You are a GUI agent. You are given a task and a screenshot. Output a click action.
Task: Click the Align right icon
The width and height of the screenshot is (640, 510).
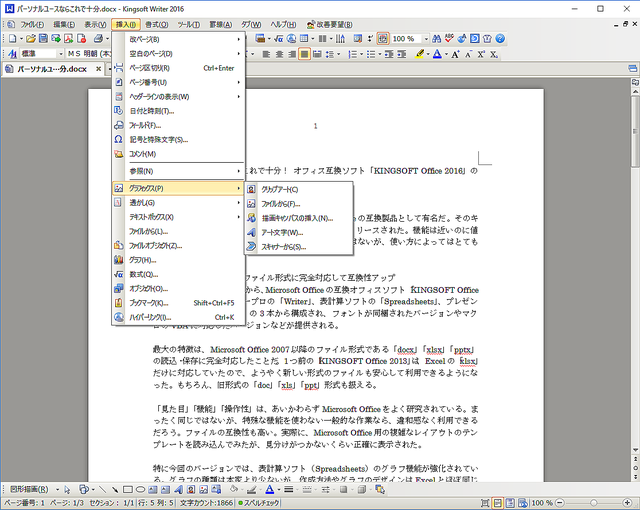coord(292,54)
